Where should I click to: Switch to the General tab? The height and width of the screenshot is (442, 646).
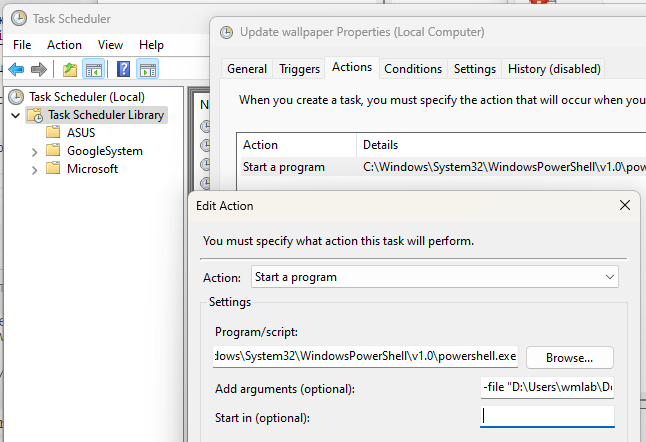point(247,69)
